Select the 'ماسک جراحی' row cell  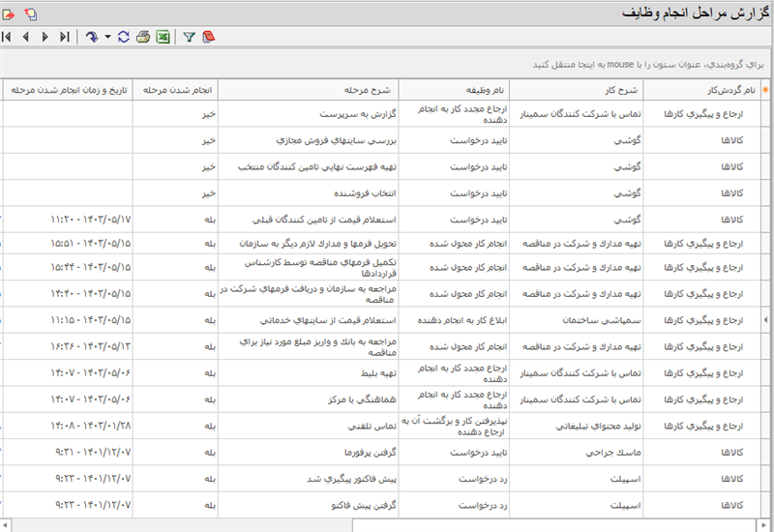[x=577, y=452]
